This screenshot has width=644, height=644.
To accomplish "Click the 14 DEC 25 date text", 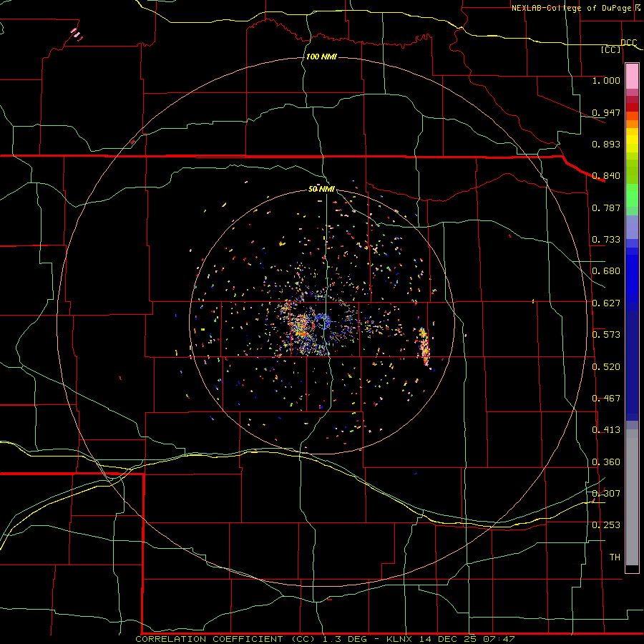I will click(x=448, y=639).
